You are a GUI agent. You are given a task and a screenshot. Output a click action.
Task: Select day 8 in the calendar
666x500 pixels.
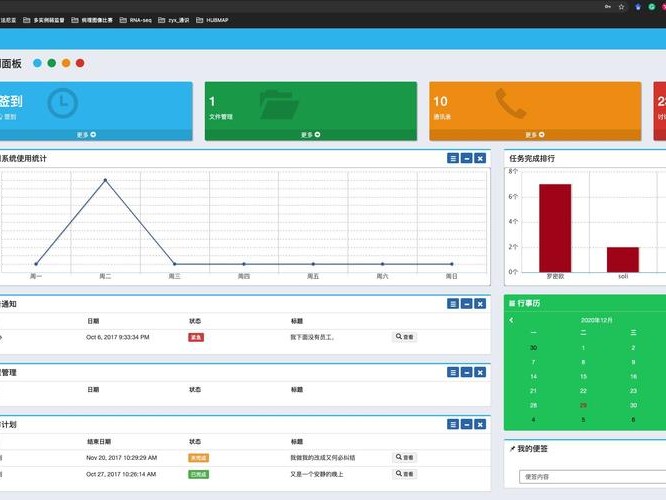[x=583, y=362]
